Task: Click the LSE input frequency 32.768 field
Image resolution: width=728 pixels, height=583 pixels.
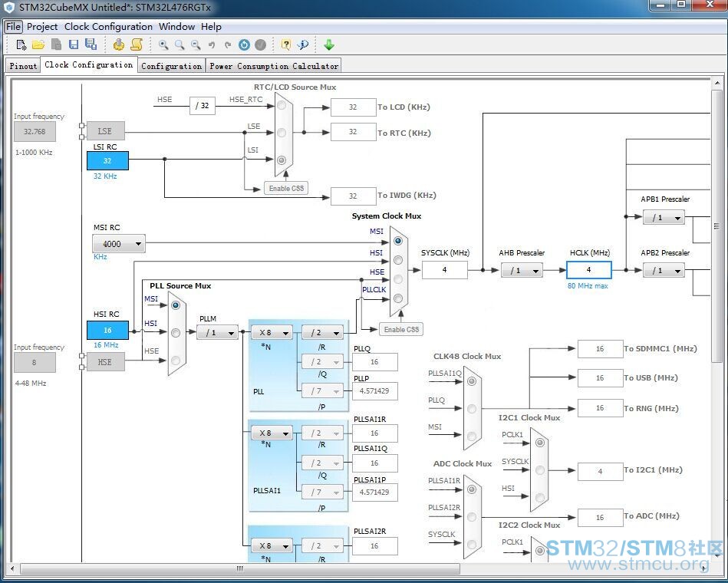Action: [x=35, y=131]
